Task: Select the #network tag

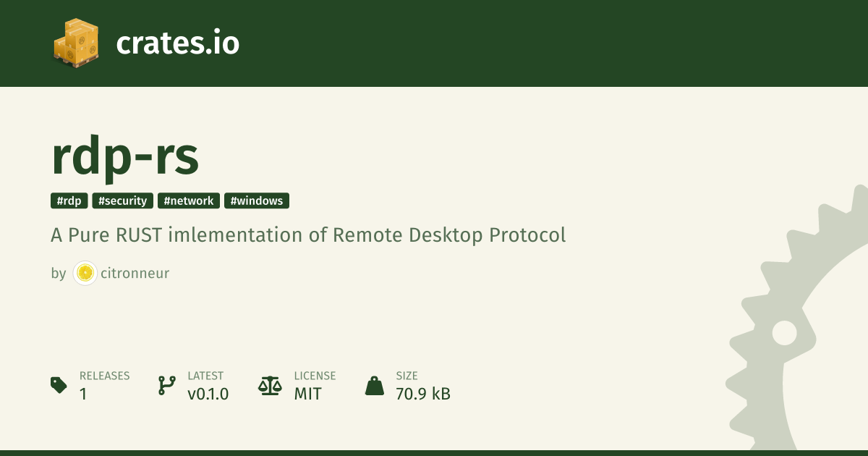Action: [189, 200]
